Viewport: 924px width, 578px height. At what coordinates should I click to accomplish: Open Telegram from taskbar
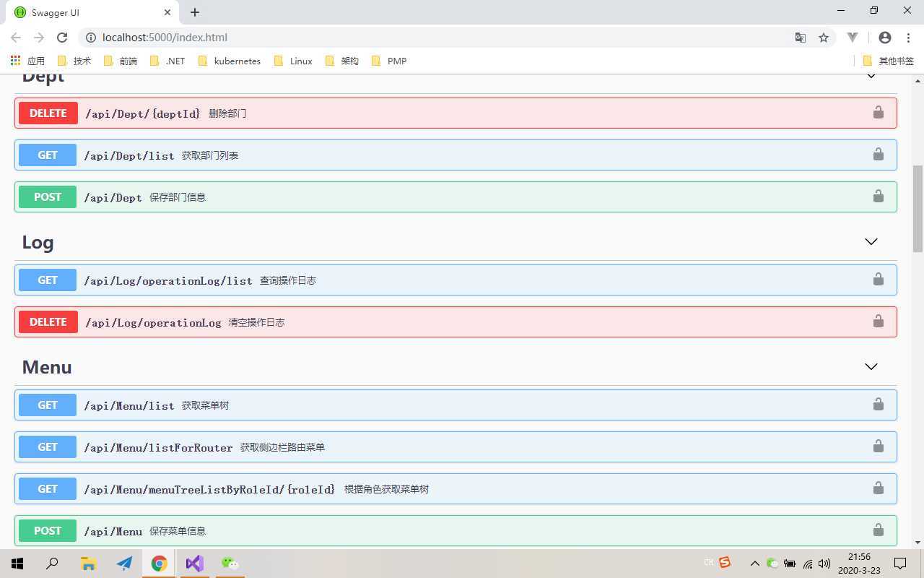point(124,564)
